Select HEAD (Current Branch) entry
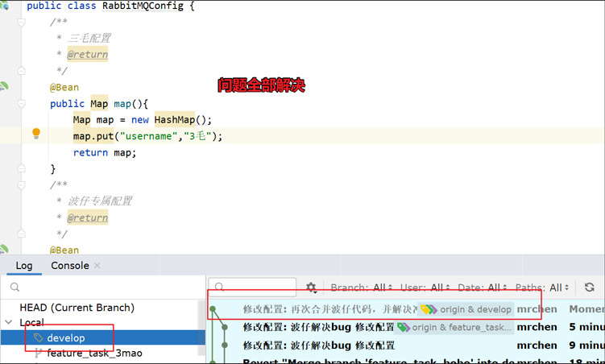605x364 pixels. [x=77, y=308]
